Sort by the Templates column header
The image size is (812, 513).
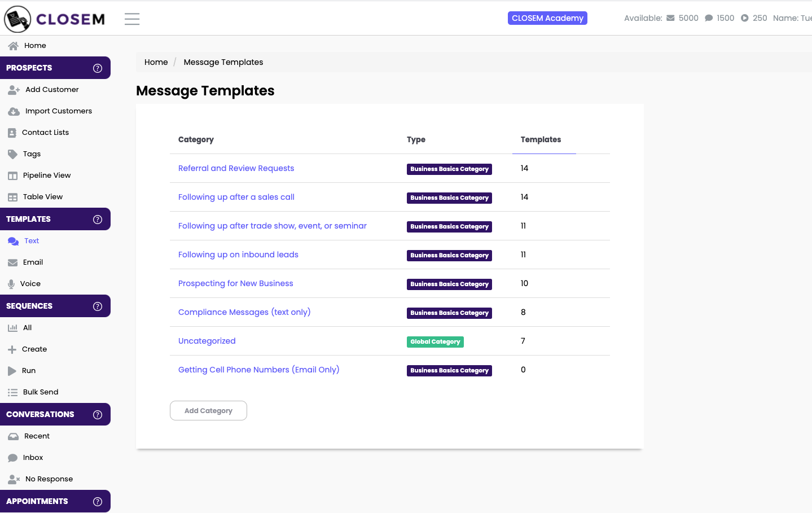[541, 139]
